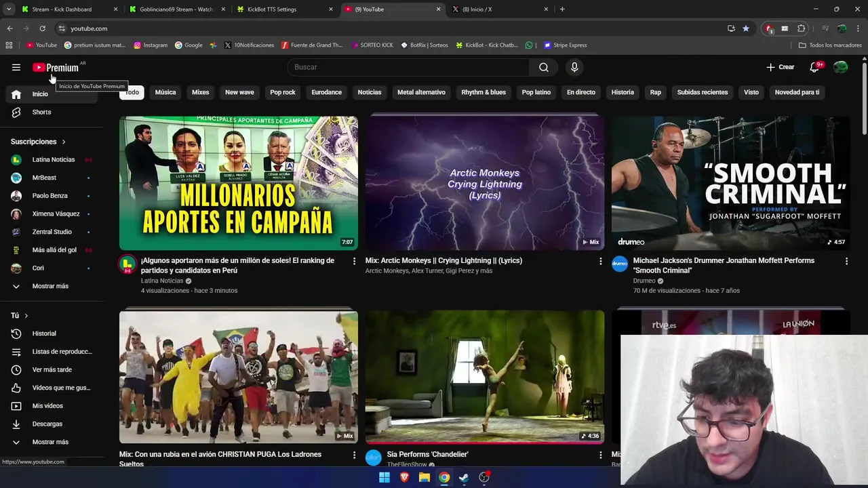Select the Mixes filter chip
Viewport: 868px width, 488px height.
click(x=201, y=92)
